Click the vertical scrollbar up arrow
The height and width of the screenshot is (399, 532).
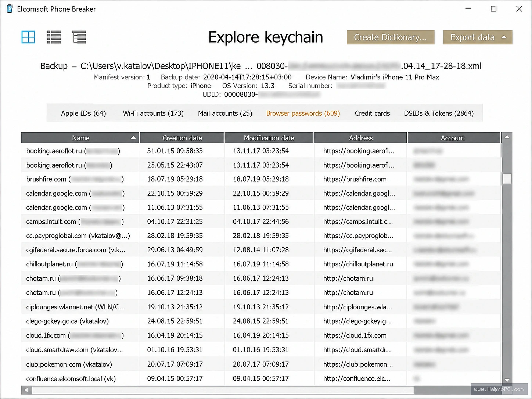point(507,137)
